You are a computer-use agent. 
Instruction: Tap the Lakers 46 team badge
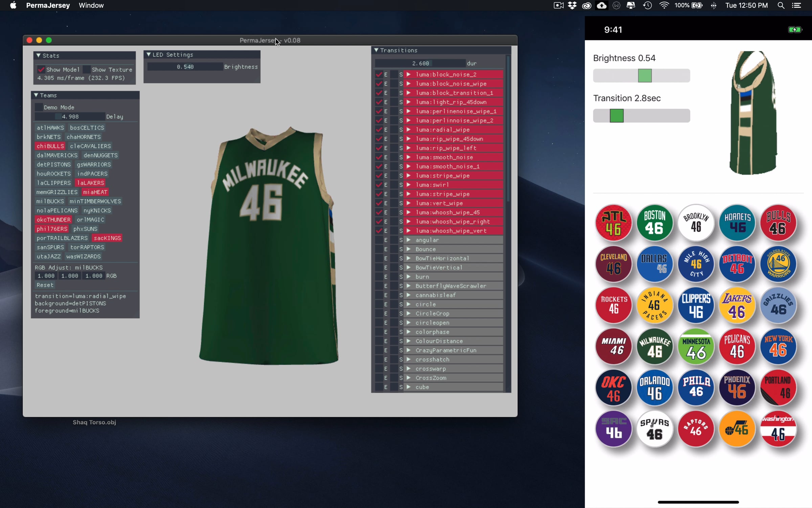coord(737,305)
